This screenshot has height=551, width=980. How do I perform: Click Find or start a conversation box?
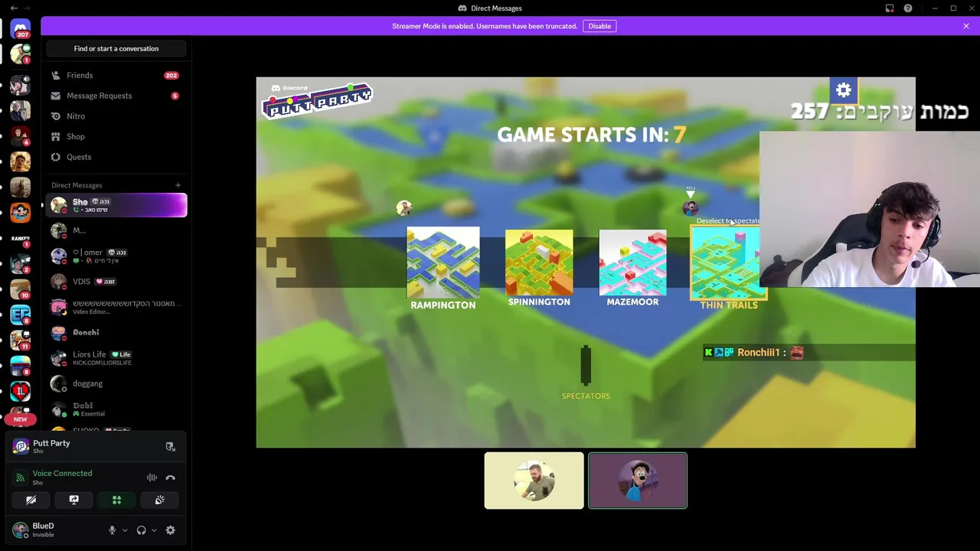point(116,48)
